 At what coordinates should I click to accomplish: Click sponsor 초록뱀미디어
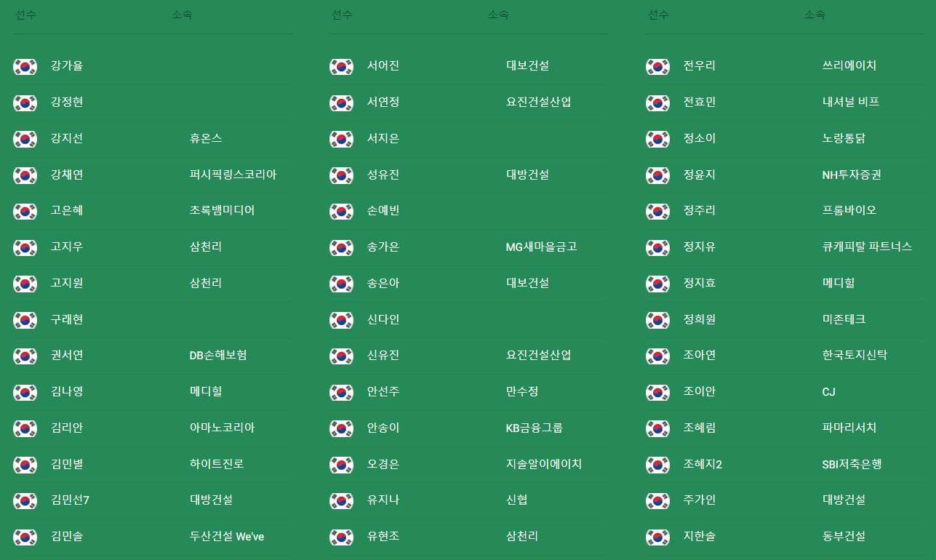222,210
